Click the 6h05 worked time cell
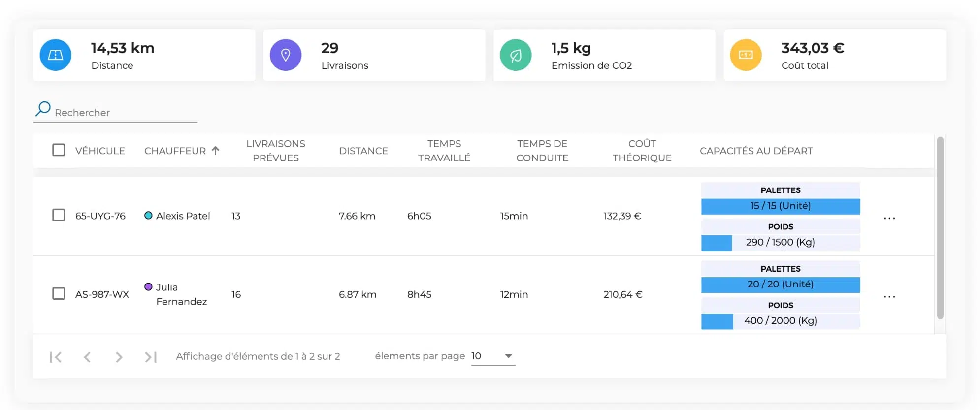This screenshot has width=980, height=410. click(419, 216)
